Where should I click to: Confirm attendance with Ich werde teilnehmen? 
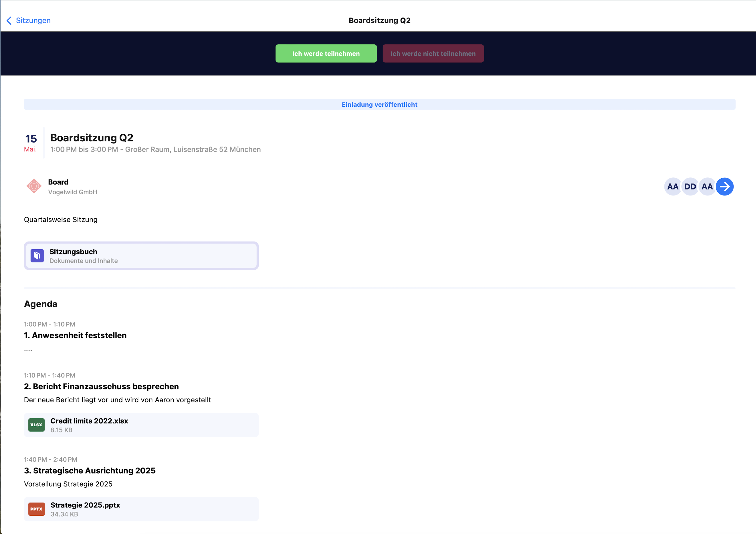[x=326, y=53]
